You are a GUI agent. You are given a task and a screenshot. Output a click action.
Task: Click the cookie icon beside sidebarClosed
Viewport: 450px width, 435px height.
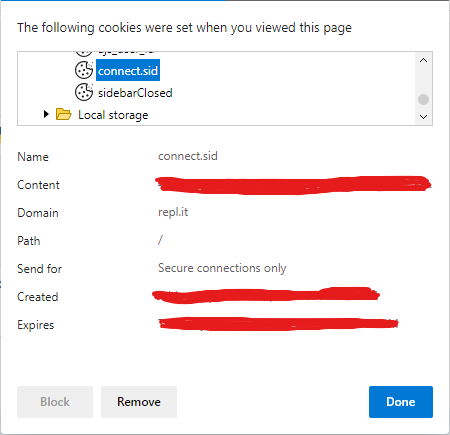point(84,92)
